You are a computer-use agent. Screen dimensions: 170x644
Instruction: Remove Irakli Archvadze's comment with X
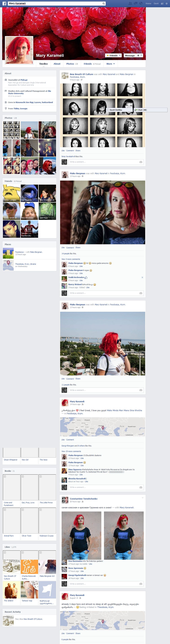pos(142,277)
